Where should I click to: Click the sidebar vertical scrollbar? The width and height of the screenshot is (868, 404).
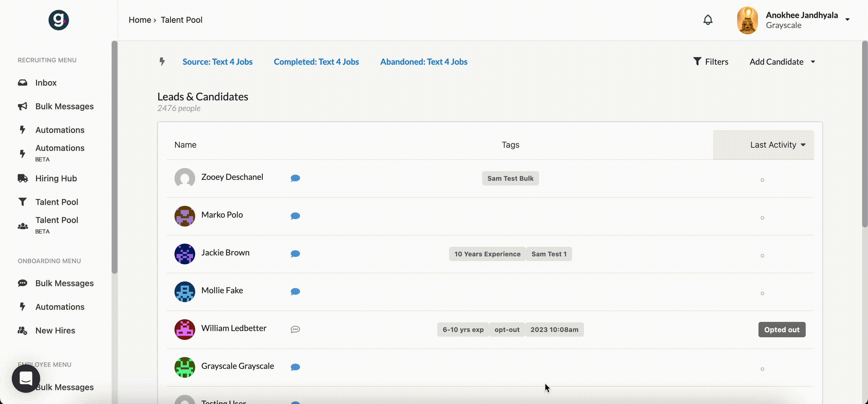click(115, 157)
